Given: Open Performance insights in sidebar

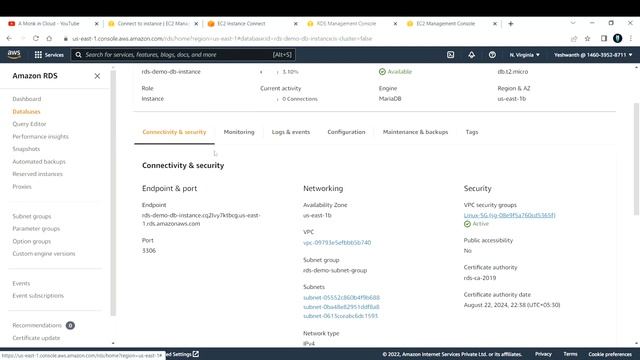Looking at the screenshot, I should click(x=40, y=136).
